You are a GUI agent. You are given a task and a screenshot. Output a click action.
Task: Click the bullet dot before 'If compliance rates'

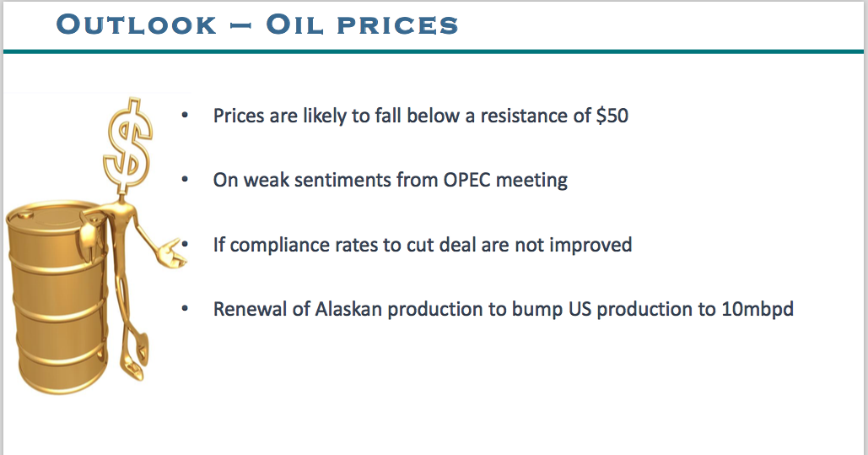pos(184,245)
